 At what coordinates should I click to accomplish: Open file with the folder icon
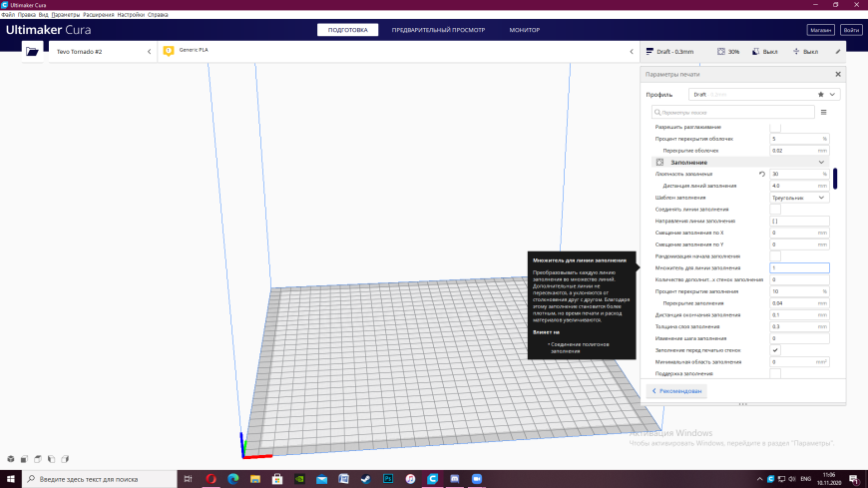point(32,52)
